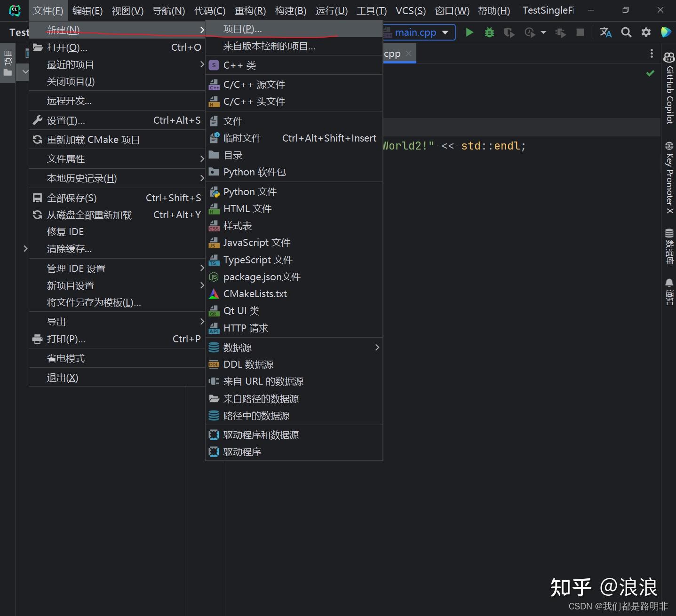
Task: Select HTTP 请求 item
Action: point(294,328)
